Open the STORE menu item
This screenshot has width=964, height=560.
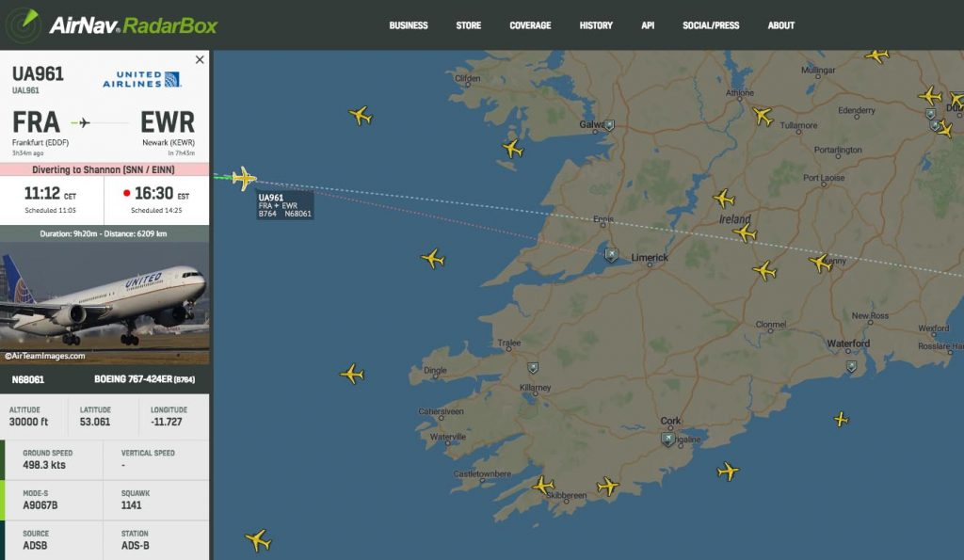pos(469,25)
